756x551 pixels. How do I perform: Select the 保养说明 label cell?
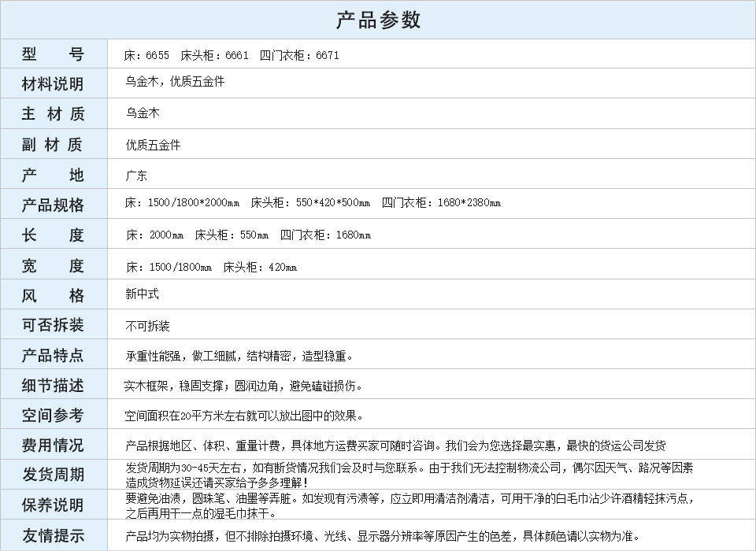click(54, 505)
